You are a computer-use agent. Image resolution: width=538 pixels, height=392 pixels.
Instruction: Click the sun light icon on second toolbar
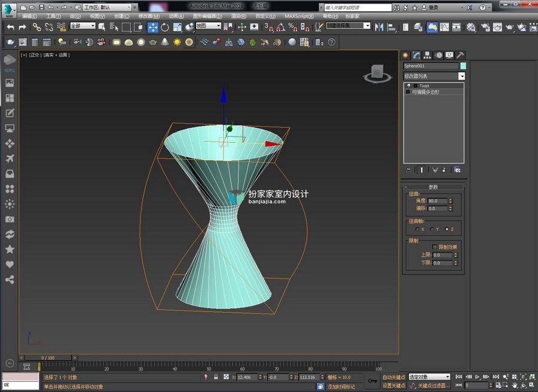click(177, 42)
